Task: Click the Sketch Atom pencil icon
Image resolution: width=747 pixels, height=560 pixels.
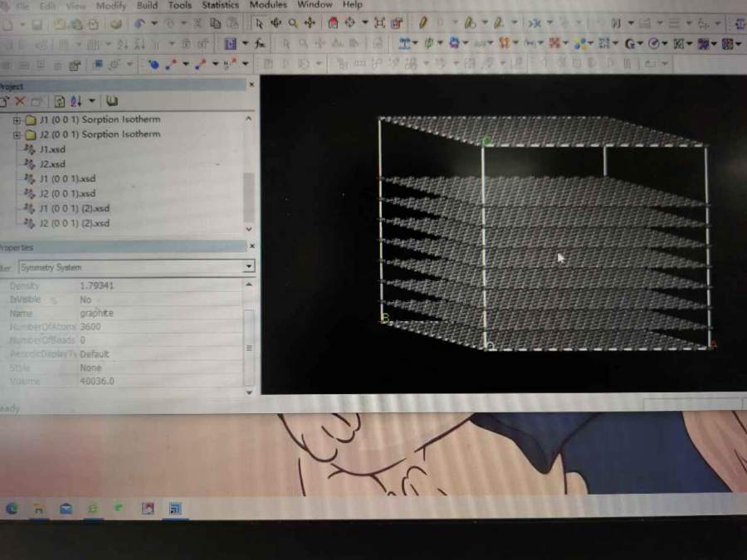Action: pyautogui.click(x=423, y=23)
